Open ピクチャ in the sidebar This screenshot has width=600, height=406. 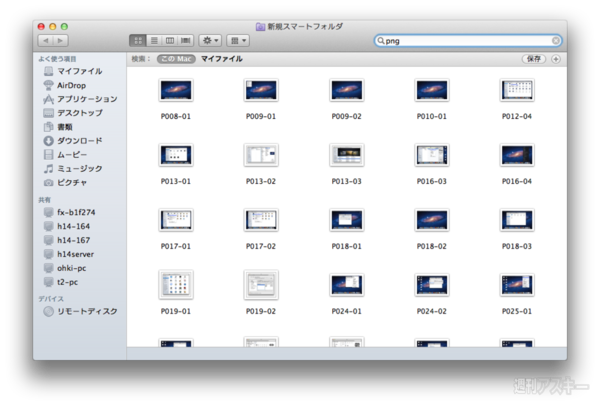[65, 183]
